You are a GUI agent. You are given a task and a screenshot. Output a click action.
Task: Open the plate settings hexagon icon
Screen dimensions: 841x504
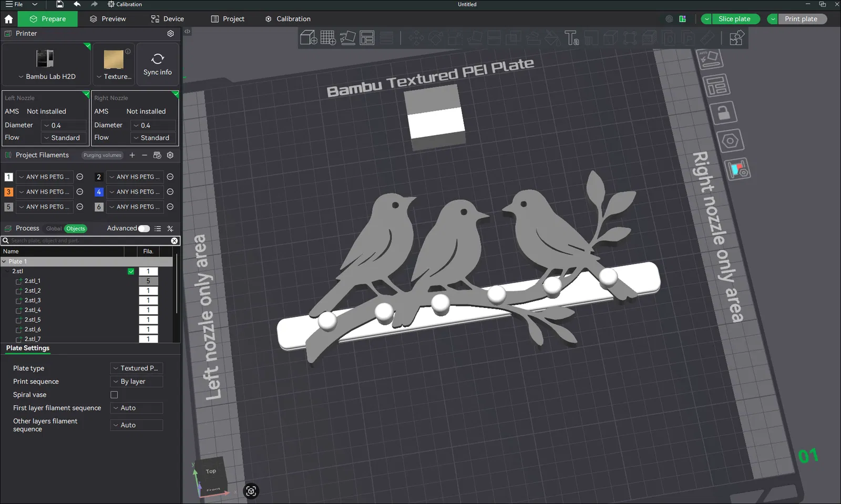click(x=730, y=141)
